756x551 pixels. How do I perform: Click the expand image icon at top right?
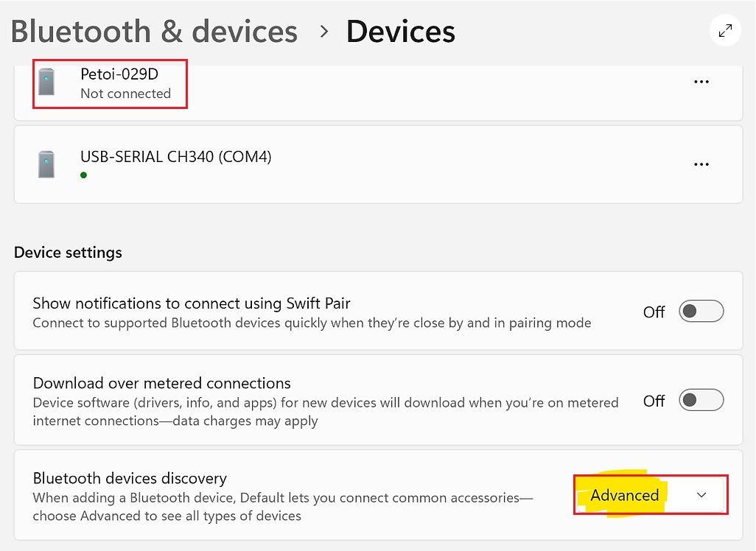[x=726, y=31]
